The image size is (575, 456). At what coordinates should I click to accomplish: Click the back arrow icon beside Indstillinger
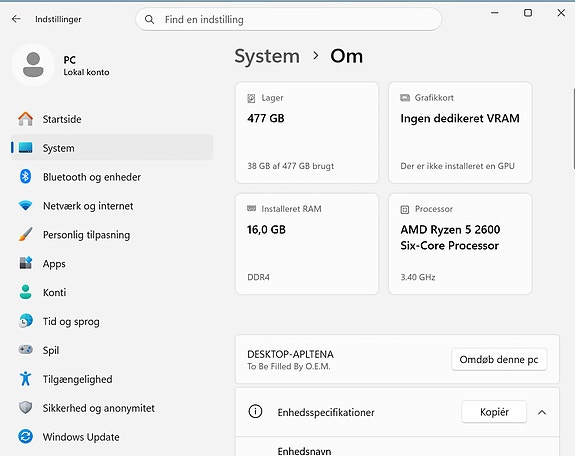pyautogui.click(x=16, y=19)
